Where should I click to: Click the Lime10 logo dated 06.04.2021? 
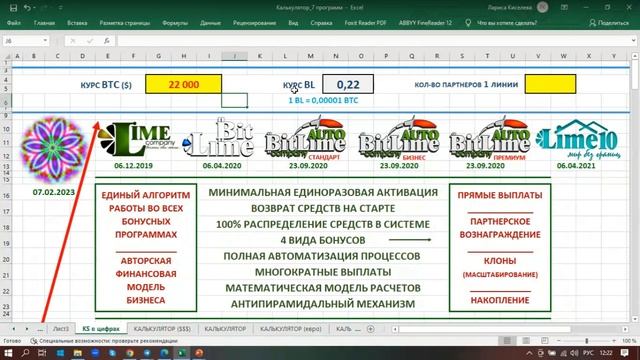(x=579, y=140)
